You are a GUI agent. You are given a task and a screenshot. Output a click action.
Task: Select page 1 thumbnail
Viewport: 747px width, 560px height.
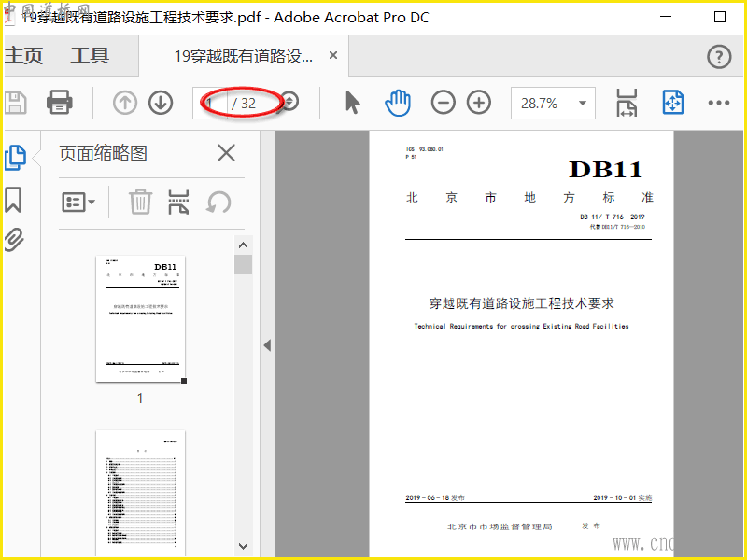[x=140, y=318]
